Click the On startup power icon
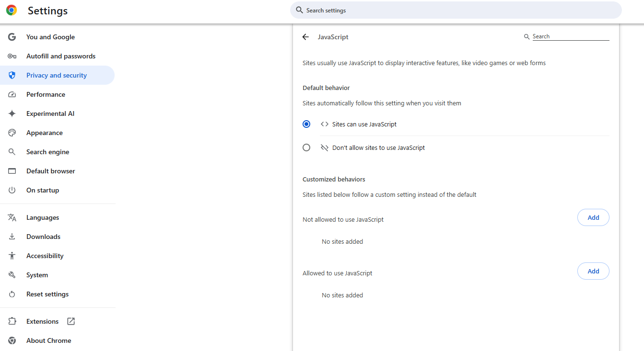The height and width of the screenshot is (351, 644). (12, 190)
